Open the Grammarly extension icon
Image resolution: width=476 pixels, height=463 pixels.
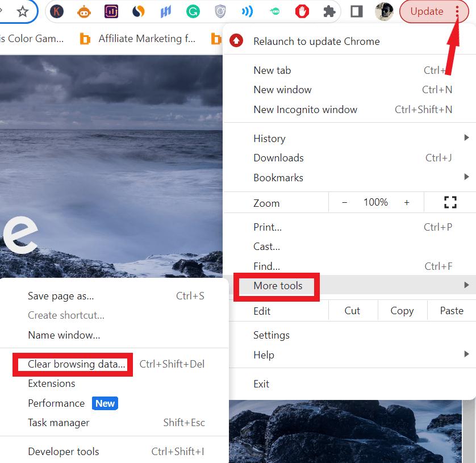(193, 12)
